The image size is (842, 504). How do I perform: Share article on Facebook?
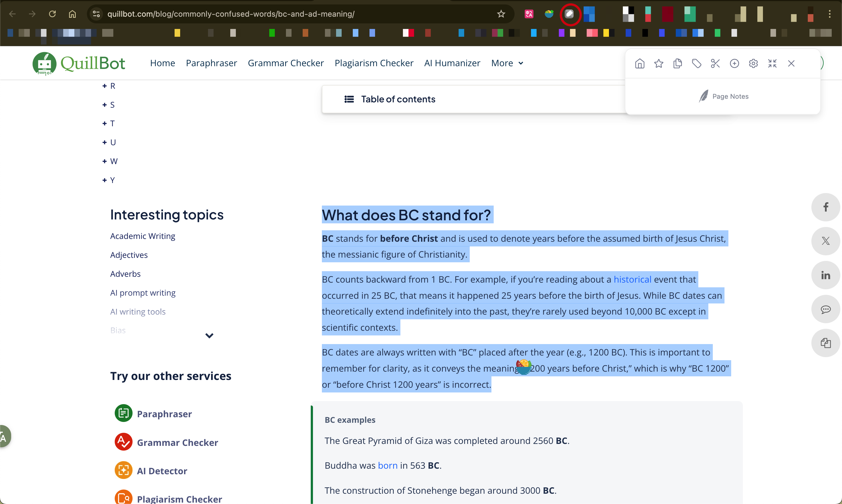click(x=825, y=207)
